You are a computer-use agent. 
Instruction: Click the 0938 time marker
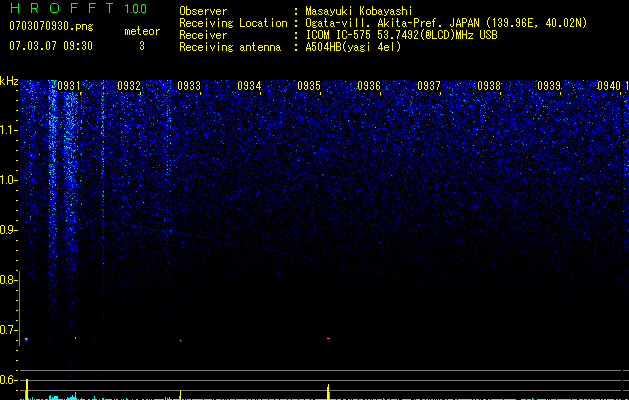489,86
